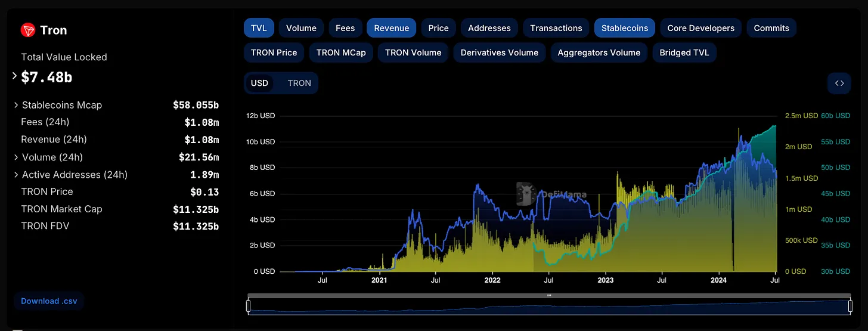
Task: Toggle the Price chart metric
Action: pyautogui.click(x=439, y=28)
